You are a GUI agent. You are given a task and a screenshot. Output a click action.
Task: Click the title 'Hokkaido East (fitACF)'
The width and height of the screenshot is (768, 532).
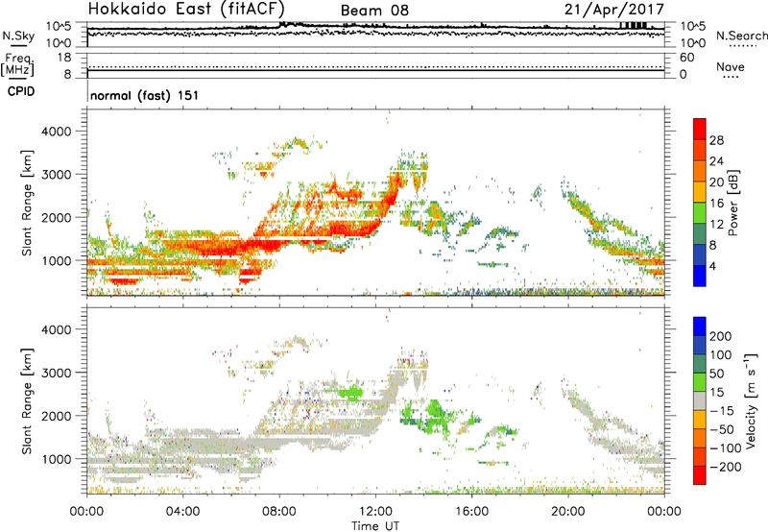coord(185,9)
